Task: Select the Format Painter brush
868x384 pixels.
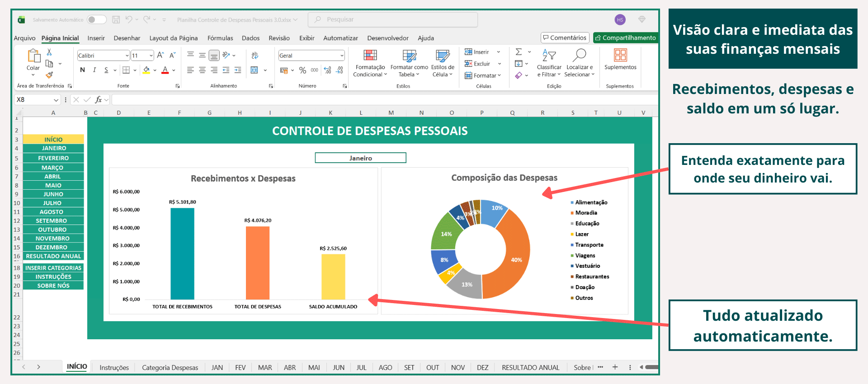Action: click(x=49, y=75)
